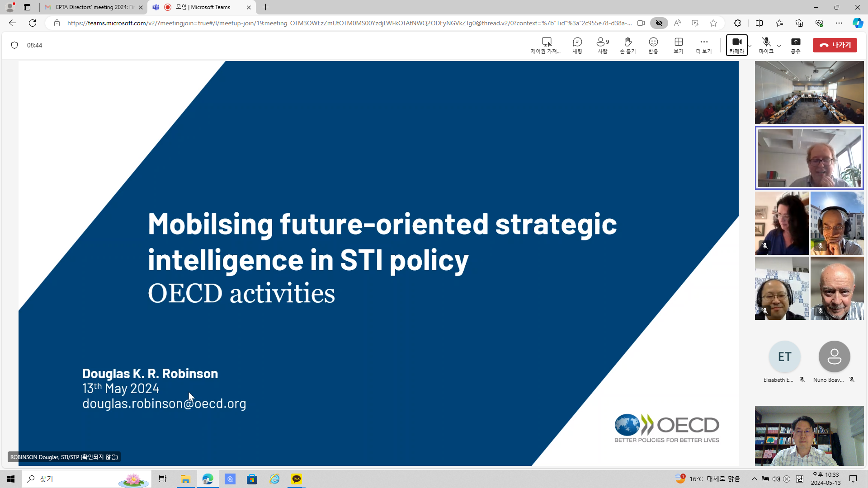Open the meeting chat panel
The width and height of the screenshot is (868, 488).
coord(577,45)
